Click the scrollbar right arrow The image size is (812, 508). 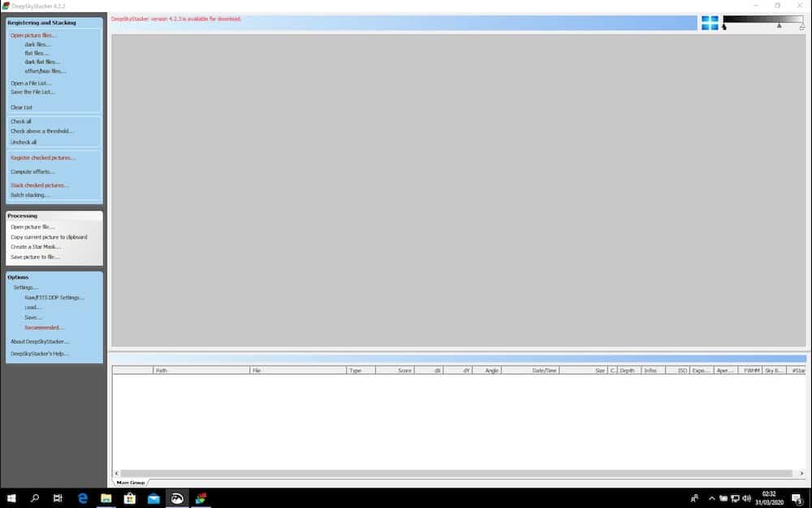click(801, 473)
